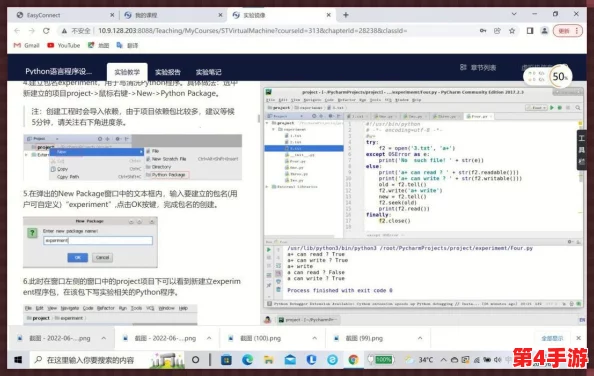The height and width of the screenshot is (376, 594).
Task: Click the 工具栏 side toolbar handle
Action: pos(581,150)
